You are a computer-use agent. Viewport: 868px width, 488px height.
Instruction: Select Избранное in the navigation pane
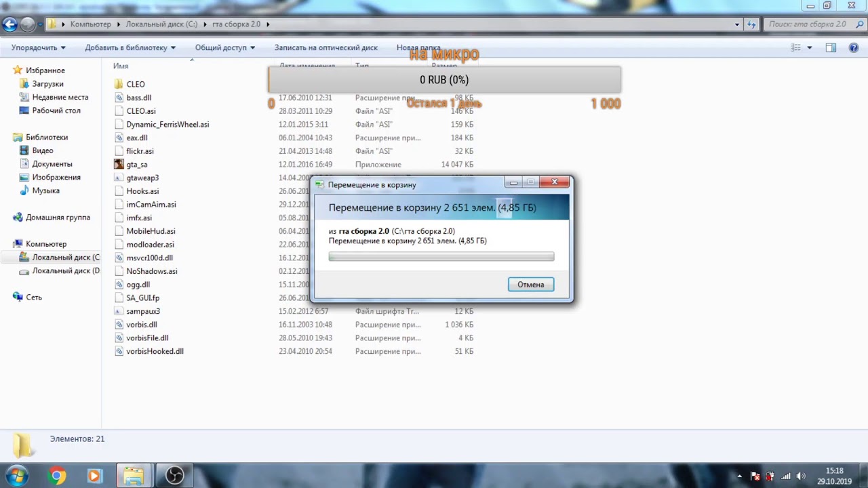coord(45,70)
